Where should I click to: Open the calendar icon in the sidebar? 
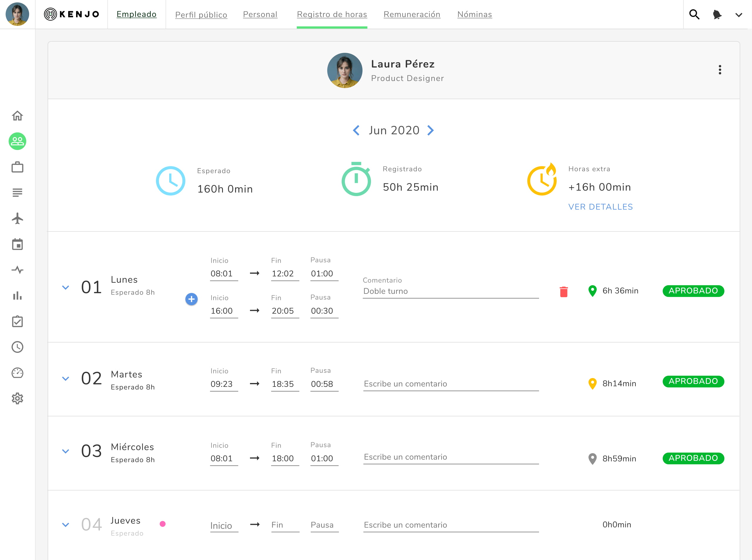tap(17, 245)
